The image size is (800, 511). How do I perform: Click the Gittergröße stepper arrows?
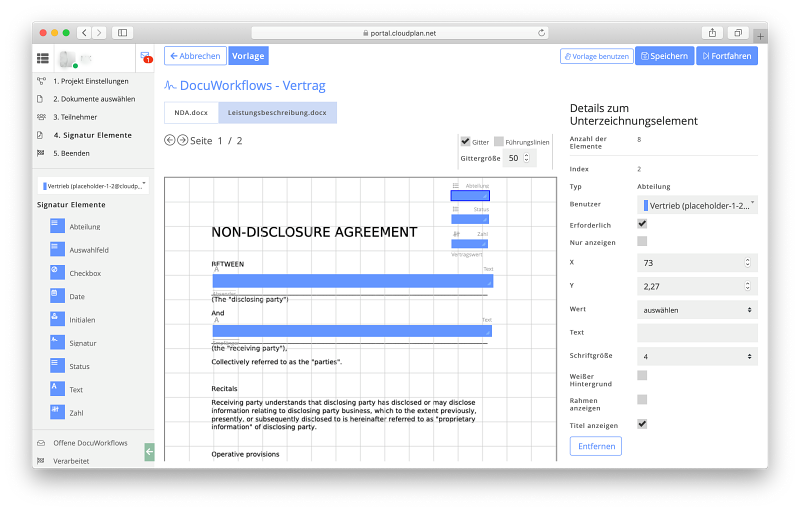[527, 158]
